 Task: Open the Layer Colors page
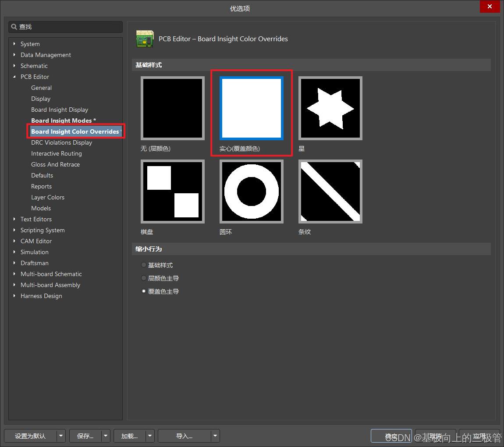click(48, 197)
